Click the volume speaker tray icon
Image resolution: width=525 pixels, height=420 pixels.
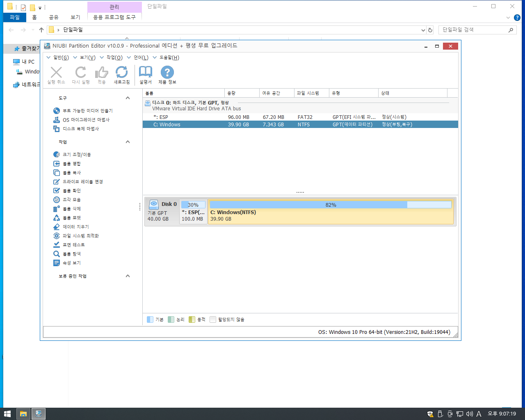(470, 414)
